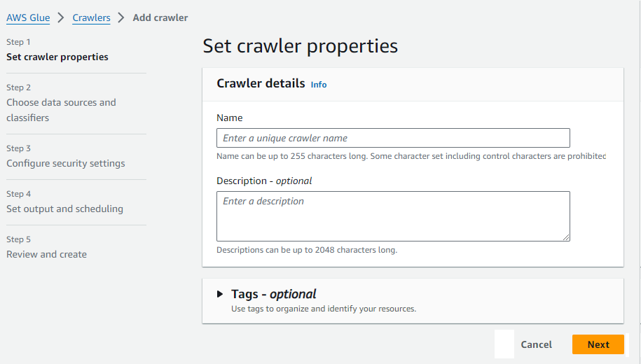This screenshot has width=641, height=364.
Task: Cancel the crawler creation
Action: pos(536,344)
